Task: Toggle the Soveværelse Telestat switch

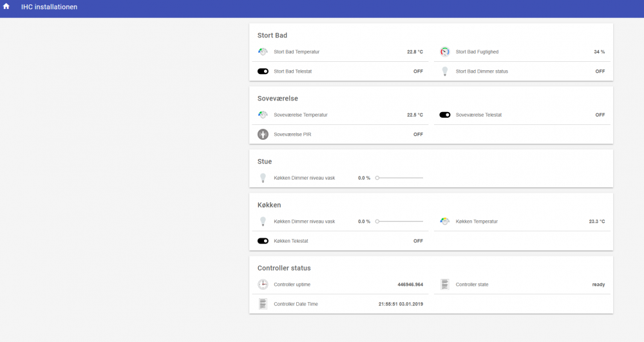Action: coord(444,115)
